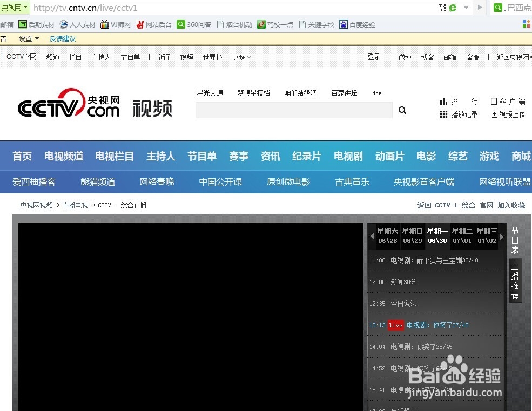This screenshot has width=532, height=411.
Task: Open the 微博 link
Action: pos(405,57)
